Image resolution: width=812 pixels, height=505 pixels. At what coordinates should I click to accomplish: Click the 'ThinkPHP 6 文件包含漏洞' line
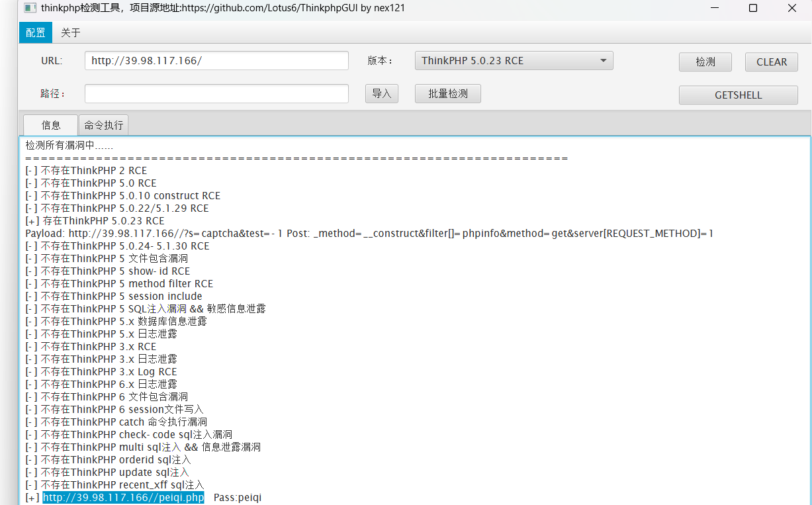tap(107, 397)
